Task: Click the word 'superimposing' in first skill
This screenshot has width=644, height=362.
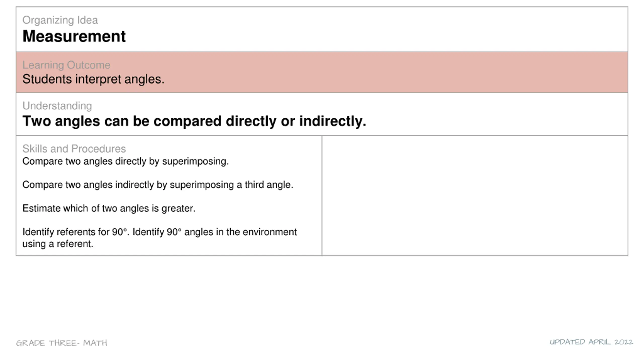Action: (195, 161)
